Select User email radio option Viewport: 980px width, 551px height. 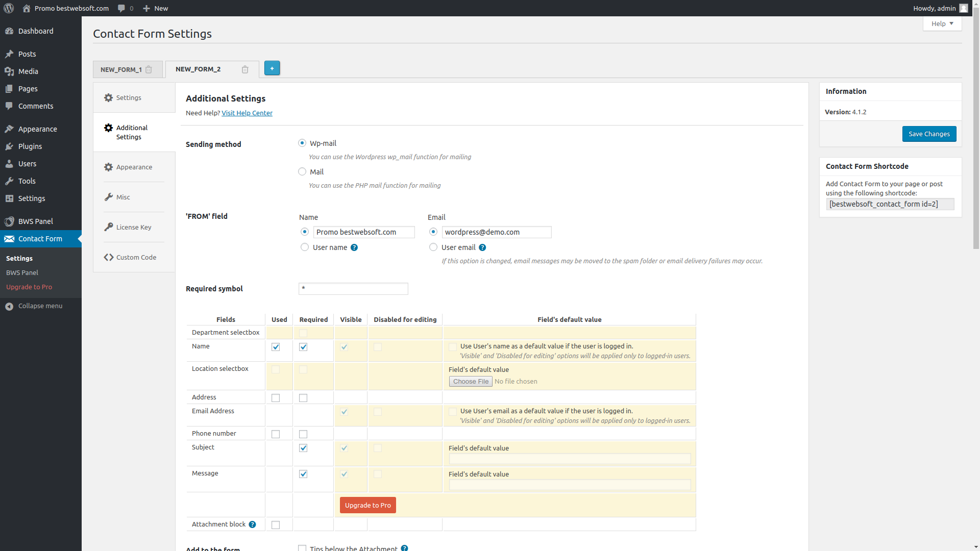(x=433, y=247)
